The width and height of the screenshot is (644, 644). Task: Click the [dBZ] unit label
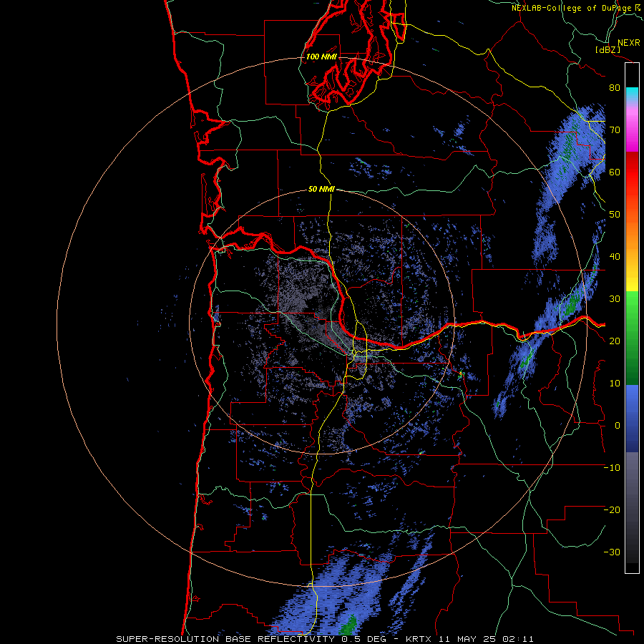608,50
